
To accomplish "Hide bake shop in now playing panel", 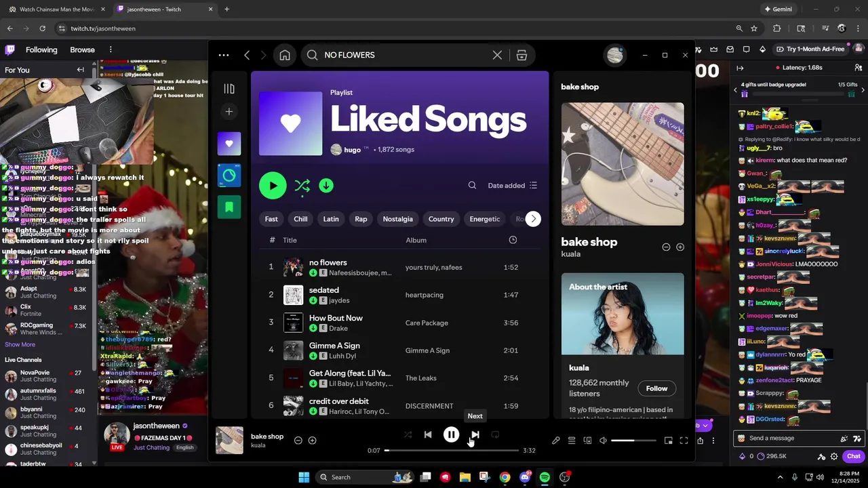I will (666, 247).
